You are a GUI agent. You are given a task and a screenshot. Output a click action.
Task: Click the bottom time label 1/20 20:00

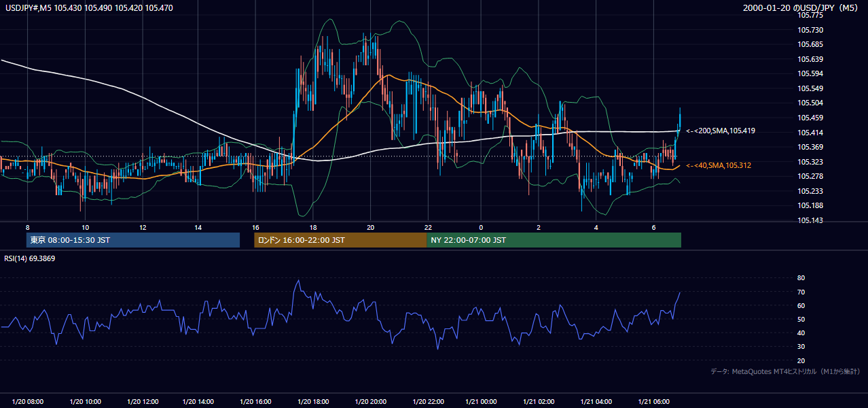370,401
